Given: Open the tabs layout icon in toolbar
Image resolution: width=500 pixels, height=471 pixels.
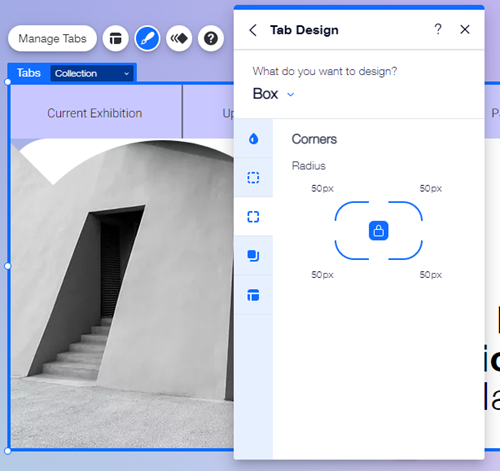Looking at the screenshot, I should (116, 39).
